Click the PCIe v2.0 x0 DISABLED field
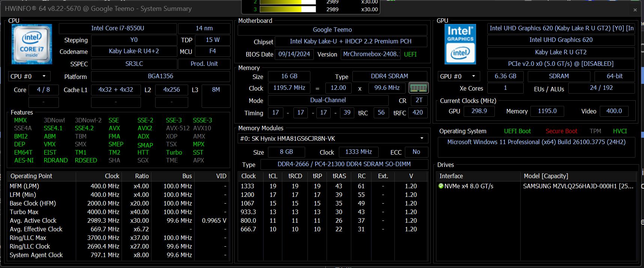The image size is (644, 268). point(561,64)
